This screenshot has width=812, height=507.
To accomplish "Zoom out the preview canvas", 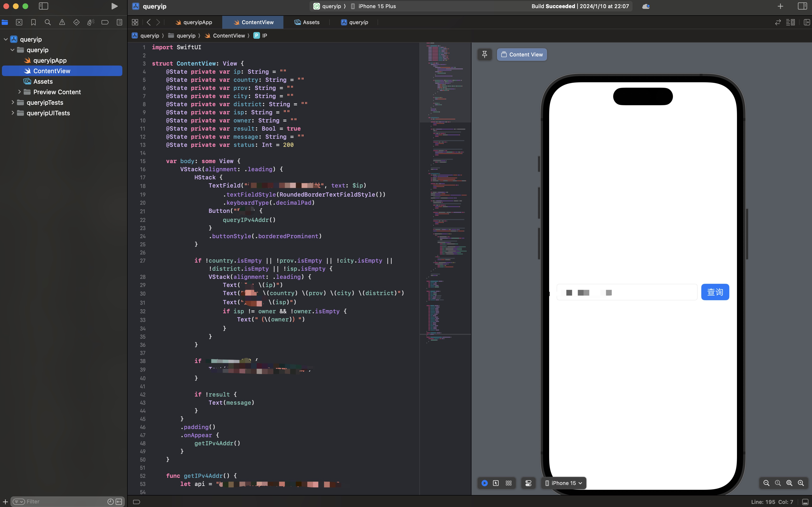I will click(766, 483).
